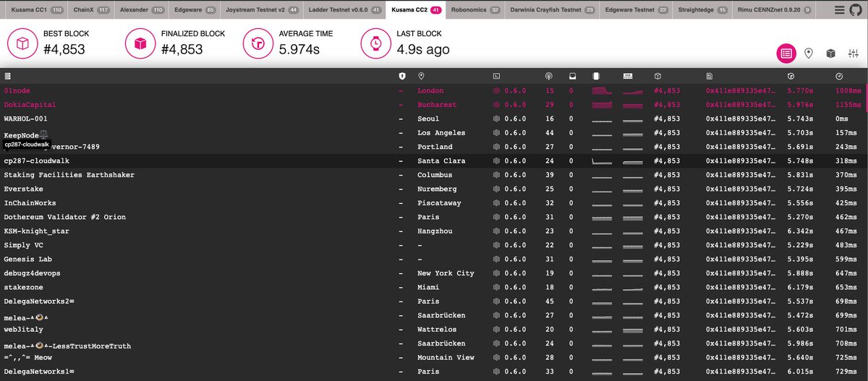Click the Average Time stopwatch icon
The width and height of the screenshot is (868, 381).
pyautogui.click(x=258, y=43)
